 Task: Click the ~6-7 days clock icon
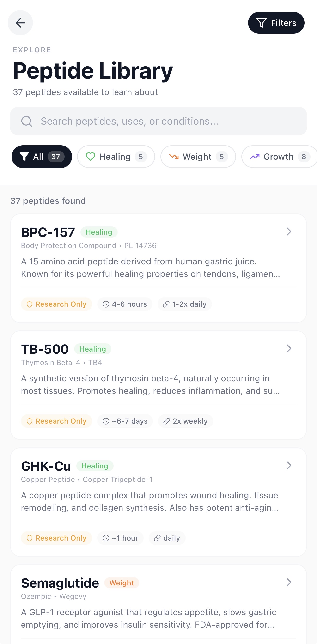click(x=106, y=421)
